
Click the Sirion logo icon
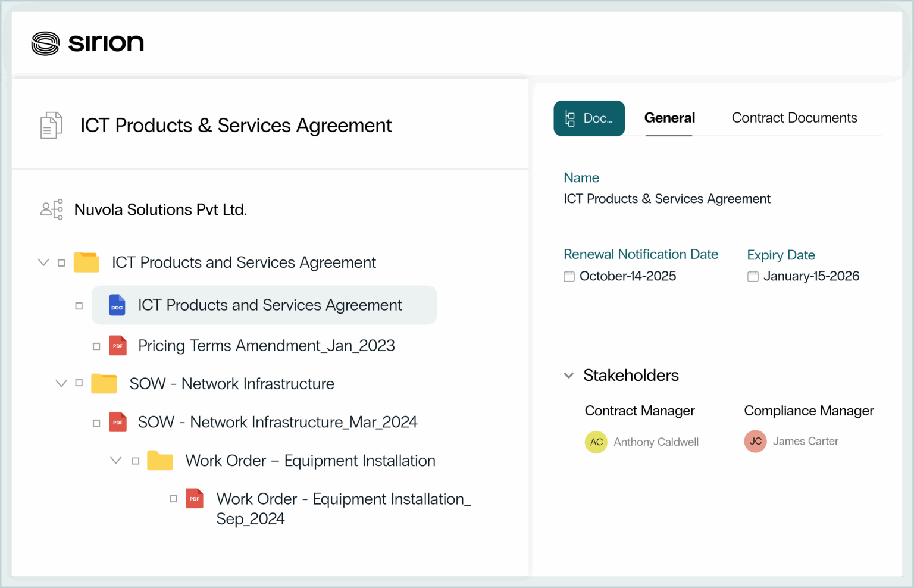pos(45,43)
